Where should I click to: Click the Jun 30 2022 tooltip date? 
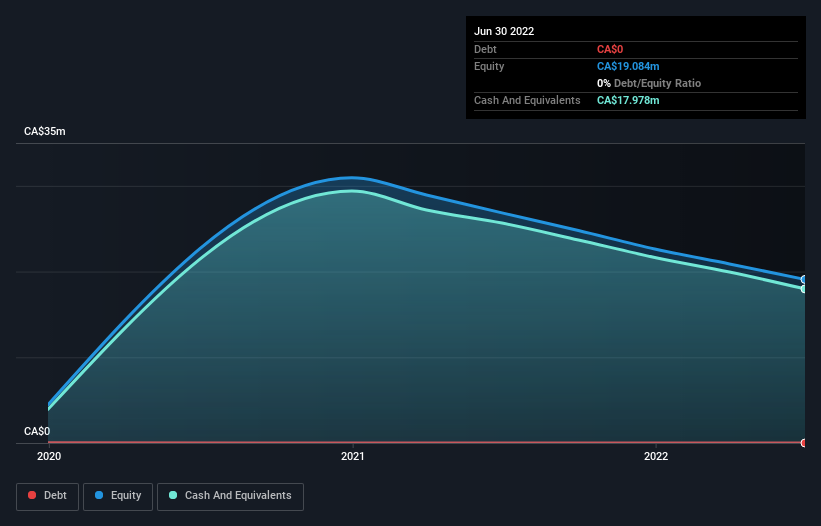click(504, 31)
